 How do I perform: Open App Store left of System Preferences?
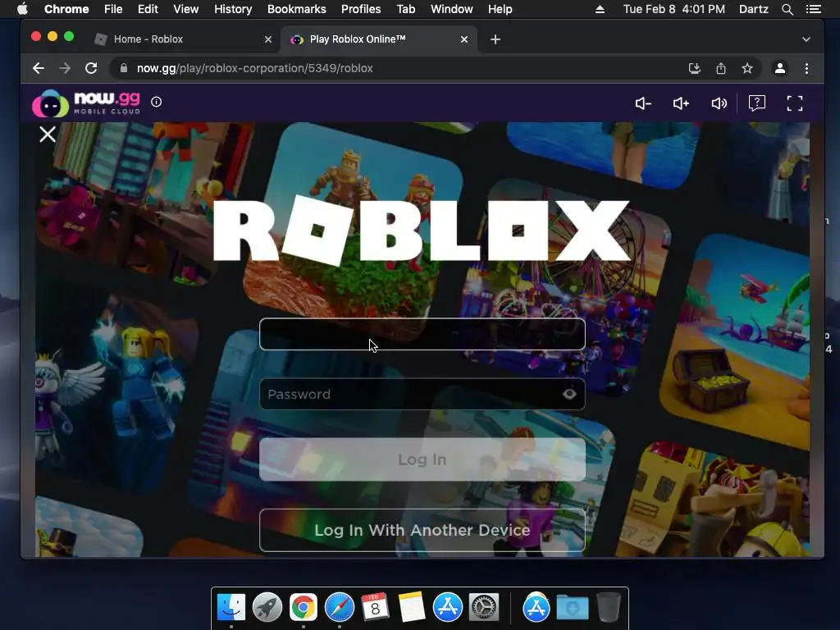[x=448, y=608]
